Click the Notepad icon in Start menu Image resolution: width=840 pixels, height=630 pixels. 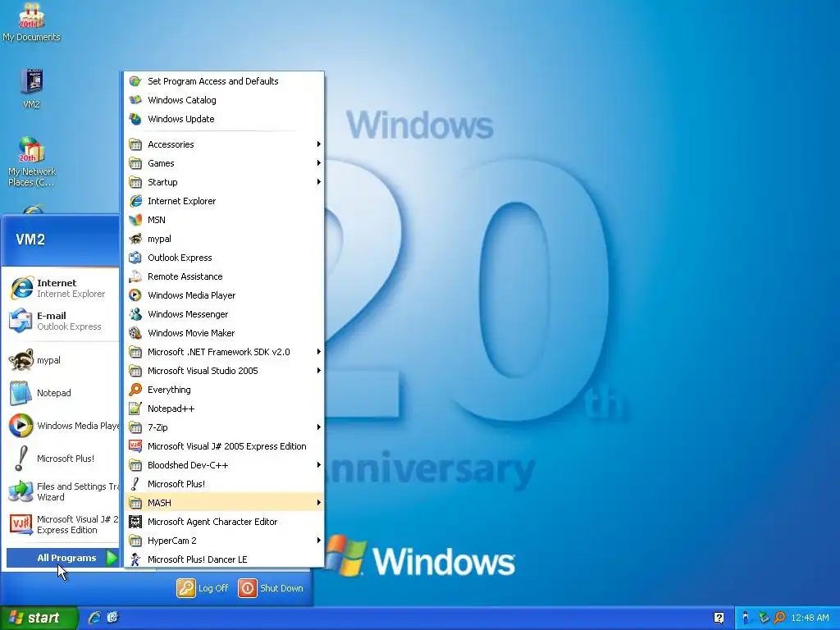21,393
